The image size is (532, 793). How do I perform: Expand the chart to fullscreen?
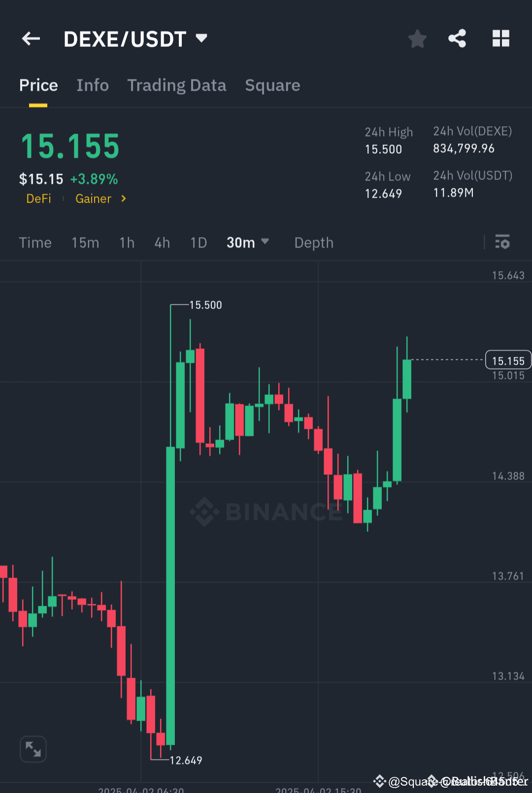33,749
